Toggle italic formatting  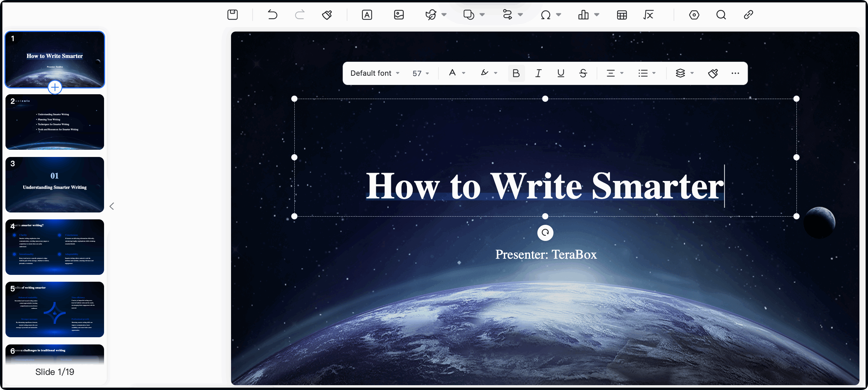click(x=538, y=73)
